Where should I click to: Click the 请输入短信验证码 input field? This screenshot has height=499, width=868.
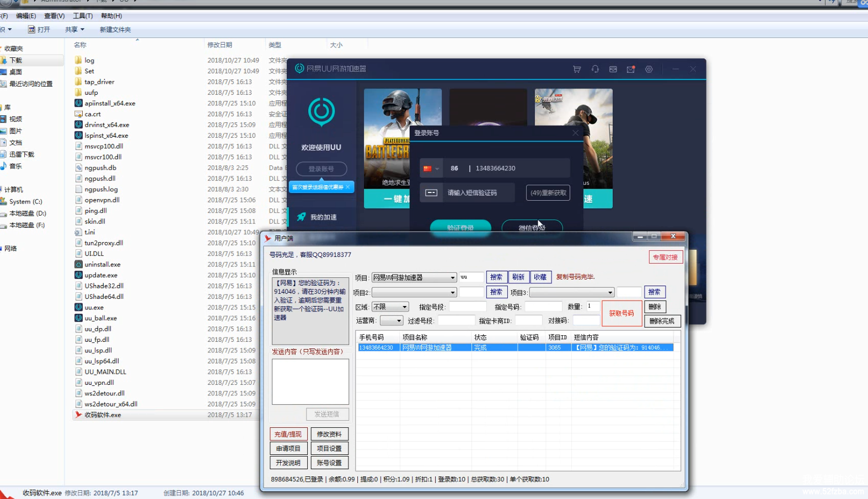point(478,192)
